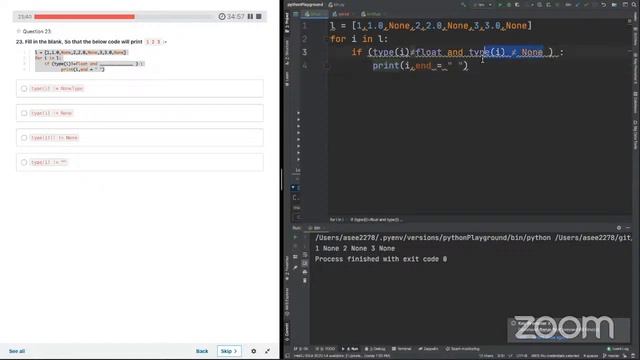Start debugging with the bug icon
Image resolution: width=640 pixels, height=360 pixels.
(509, 4)
